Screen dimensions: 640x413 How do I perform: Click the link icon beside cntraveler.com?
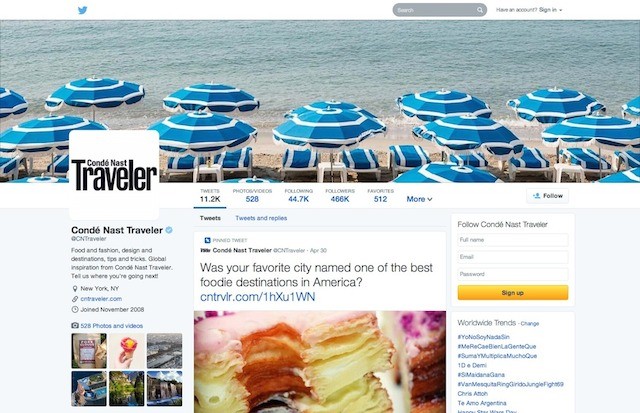coord(75,299)
